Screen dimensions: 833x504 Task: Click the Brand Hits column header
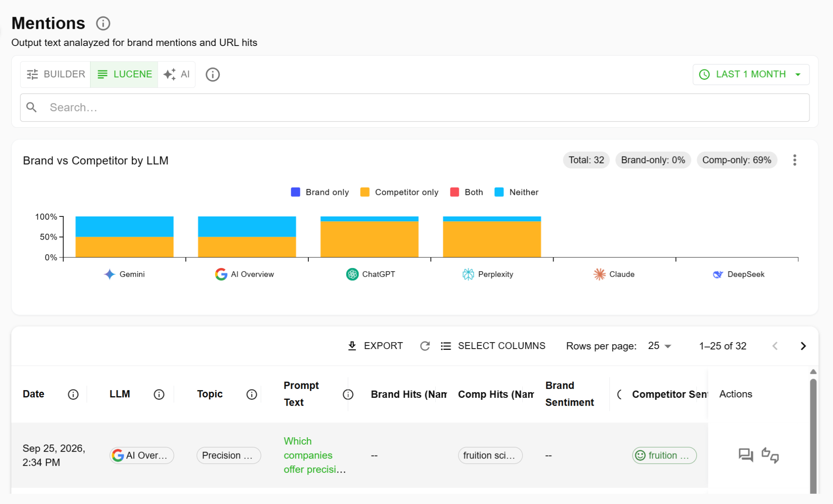[409, 394]
